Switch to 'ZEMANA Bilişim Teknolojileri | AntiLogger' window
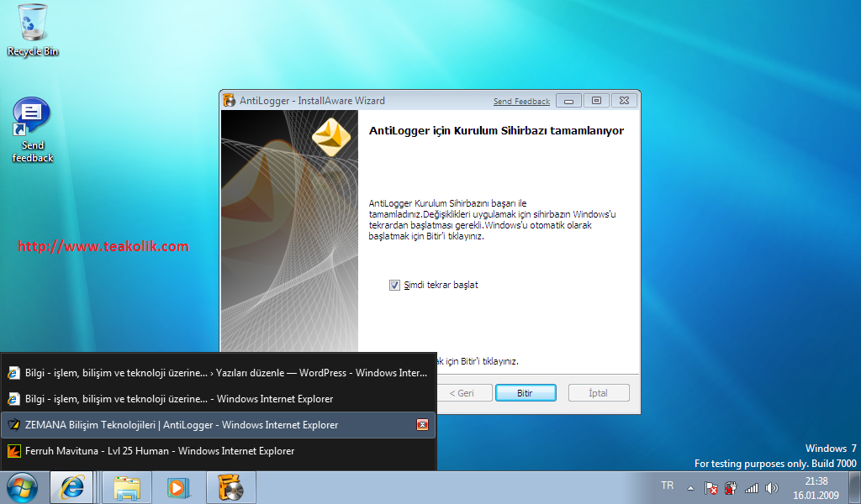This screenshot has height=504, width=861. coord(219,425)
